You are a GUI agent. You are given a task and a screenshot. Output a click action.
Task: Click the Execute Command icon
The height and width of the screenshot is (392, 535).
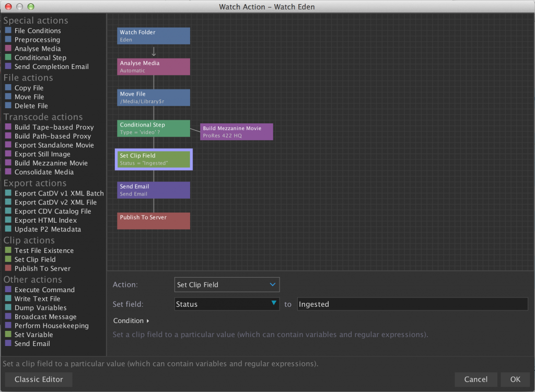[x=8, y=290]
